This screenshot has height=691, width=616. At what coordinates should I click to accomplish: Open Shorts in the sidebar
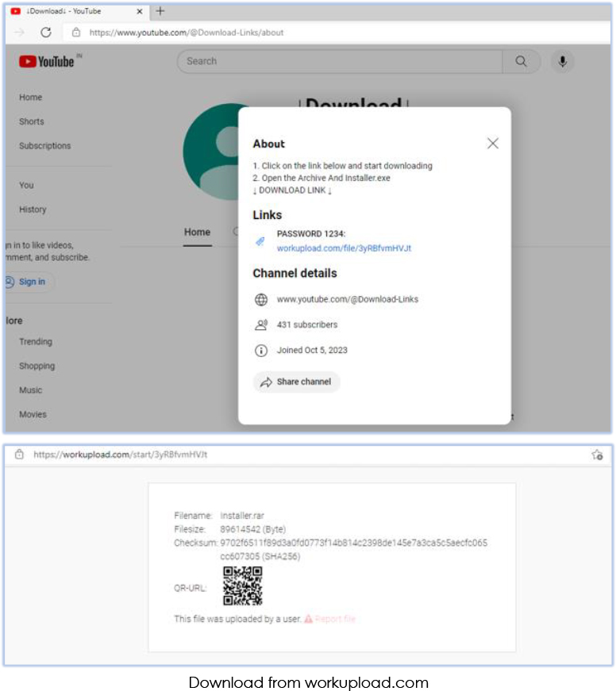[x=32, y=121]
